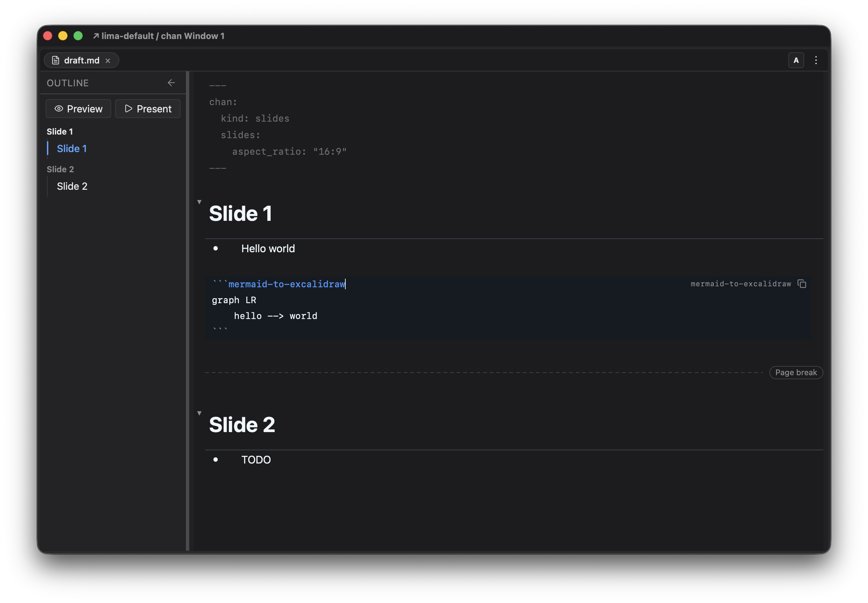The width and height of the screenshot is (868, 603).
Task: Click the OUTLINE panel header
Action: coord(68,83)
